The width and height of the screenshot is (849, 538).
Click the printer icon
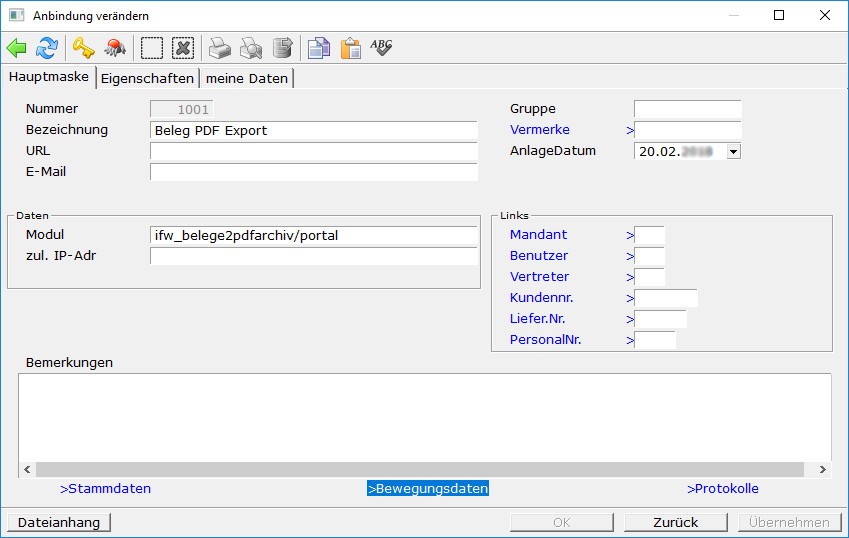click(219, 48)
